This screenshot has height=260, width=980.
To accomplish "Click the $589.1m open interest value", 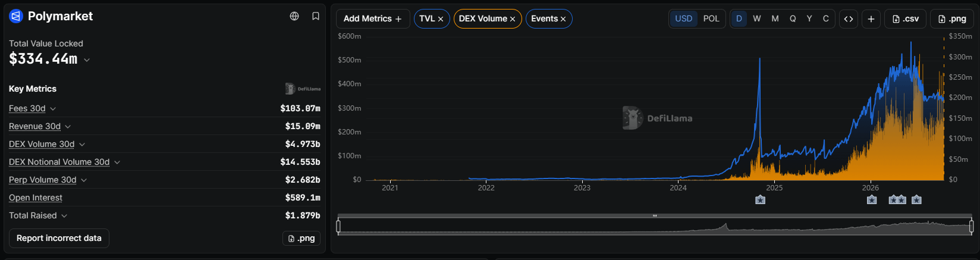I will coord(303,198).
